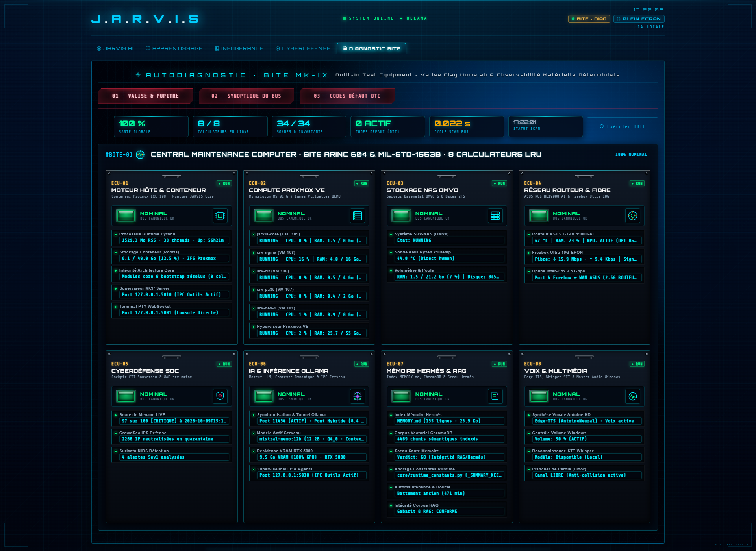Toggle the BITE · DIAG button
The height and width of the screenshot is (551, 756).
pyautogui.click(x=589, y=19)
